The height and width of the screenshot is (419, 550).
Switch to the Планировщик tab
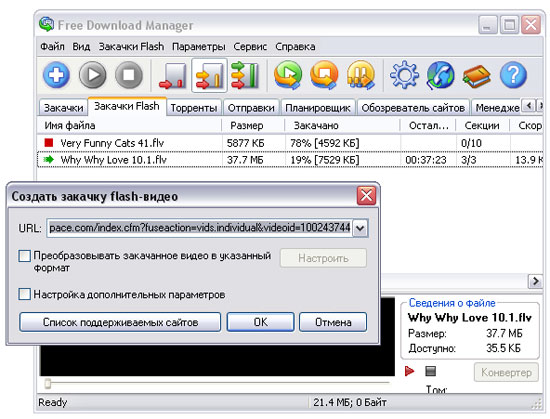point(318,108)
